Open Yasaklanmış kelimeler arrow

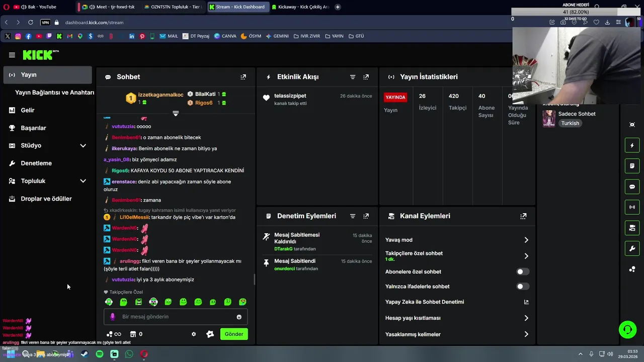click(x=526, y=334)
